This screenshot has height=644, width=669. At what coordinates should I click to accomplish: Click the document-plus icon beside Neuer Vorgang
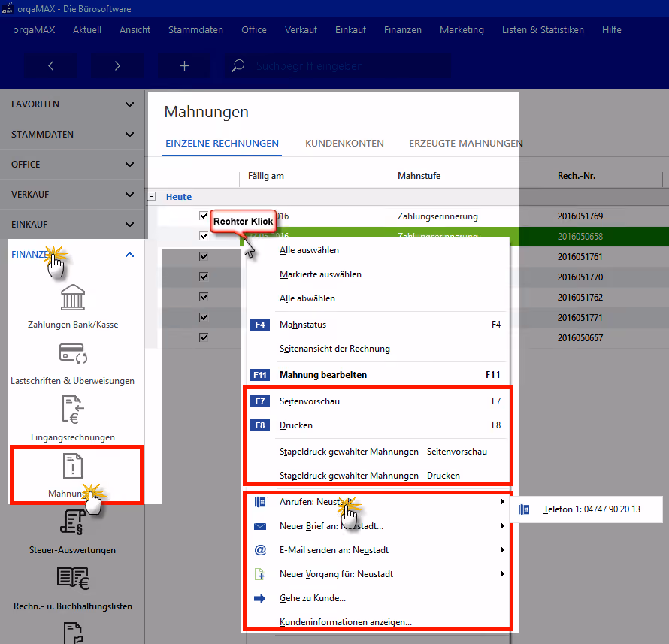tap(260, 574)
